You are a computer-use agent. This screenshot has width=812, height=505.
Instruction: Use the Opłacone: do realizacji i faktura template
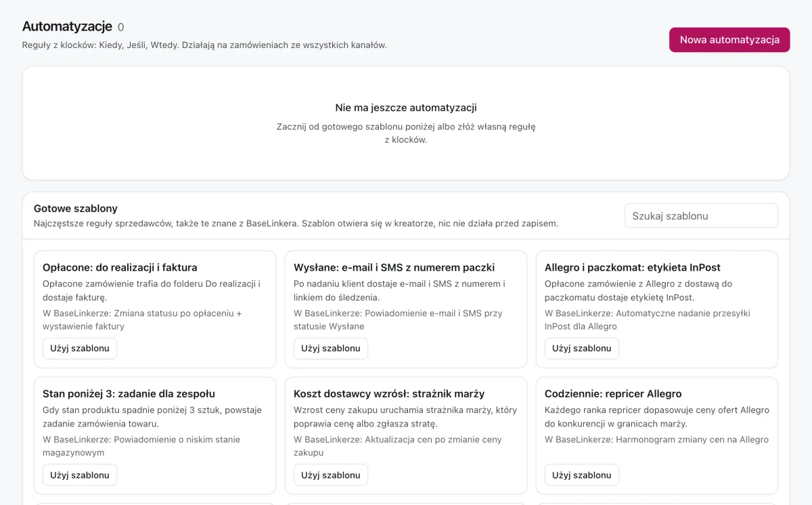tap(80, 349)
